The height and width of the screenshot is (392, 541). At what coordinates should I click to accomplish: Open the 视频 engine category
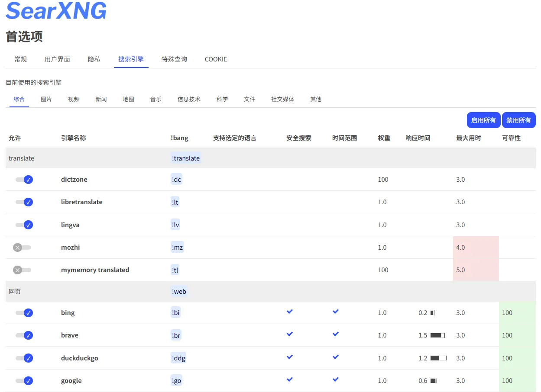(x=74, y=99)
